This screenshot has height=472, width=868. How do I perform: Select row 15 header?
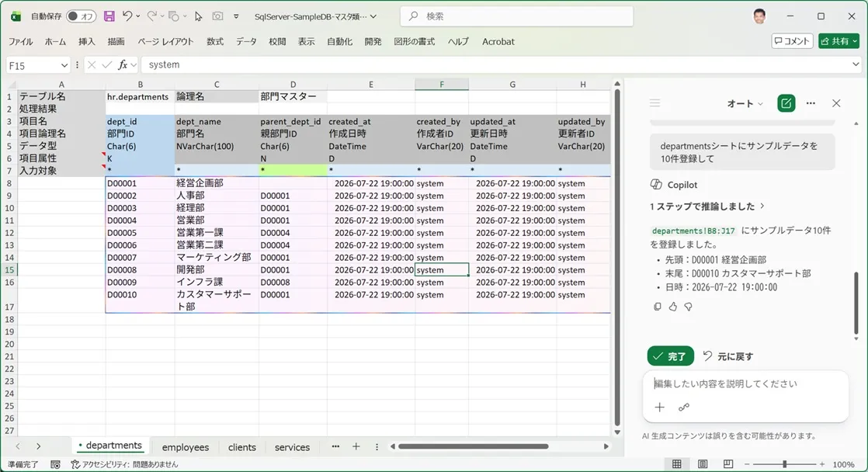[x=9, y=270]
